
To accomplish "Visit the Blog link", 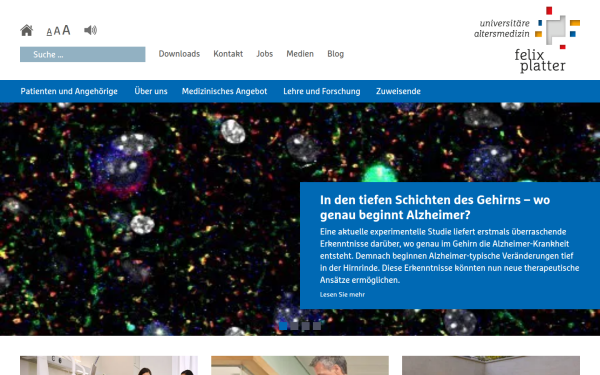I will coord(336,54).
